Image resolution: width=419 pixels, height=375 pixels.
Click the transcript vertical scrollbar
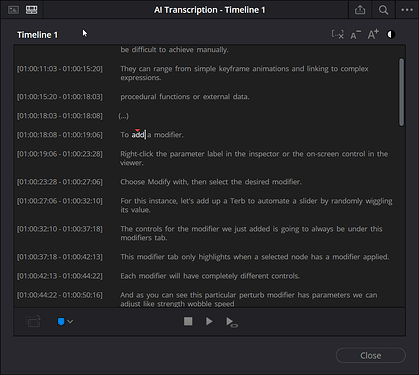click(401, 92)
